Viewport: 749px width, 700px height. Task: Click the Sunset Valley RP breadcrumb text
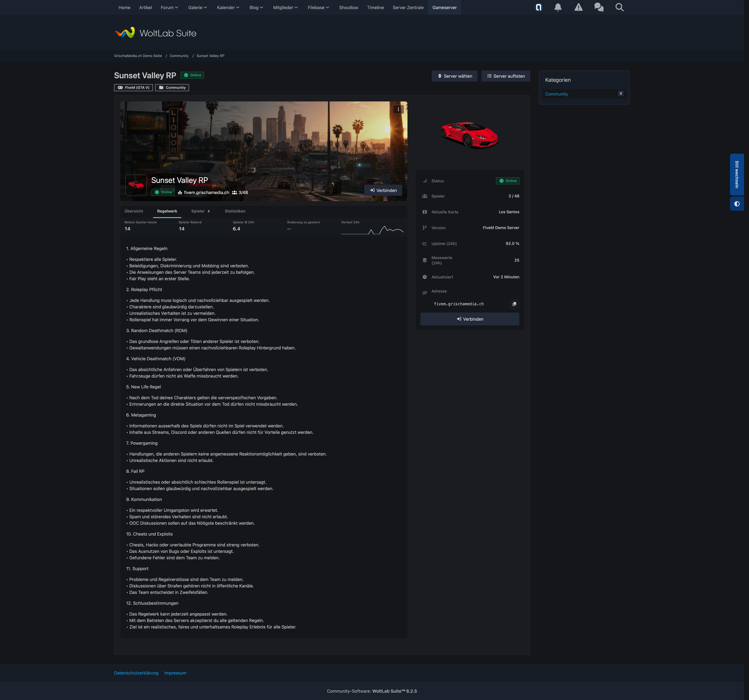pyautogui.click(x=210, y=56)
